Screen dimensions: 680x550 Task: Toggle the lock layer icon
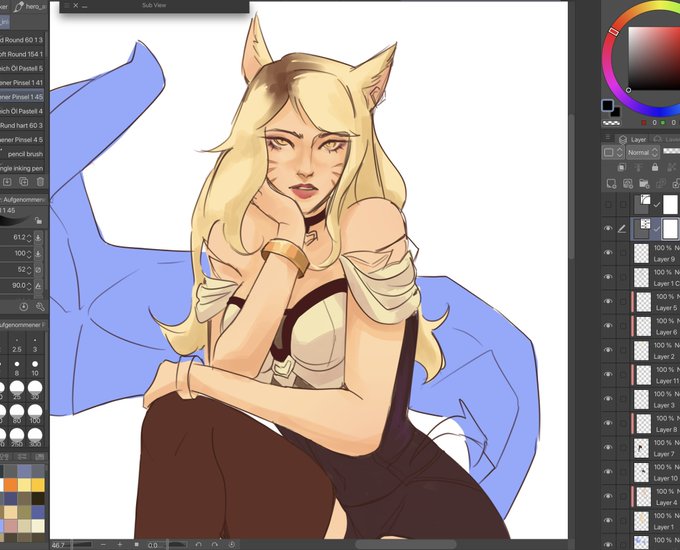(655, 167)
